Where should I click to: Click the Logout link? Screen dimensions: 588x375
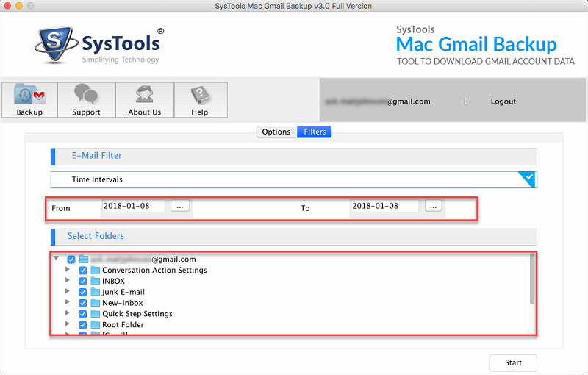tap(503, 101)
